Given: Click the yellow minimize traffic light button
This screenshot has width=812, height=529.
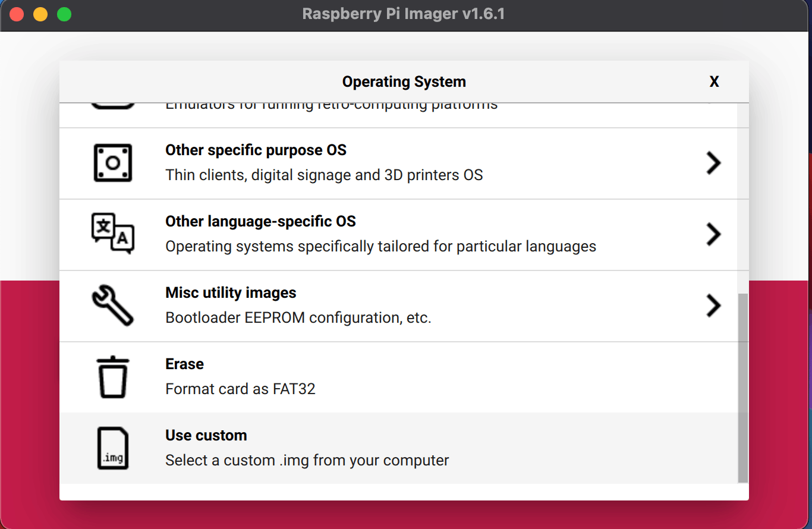Looking at the screenshot, I should click(x=40, y=13).
